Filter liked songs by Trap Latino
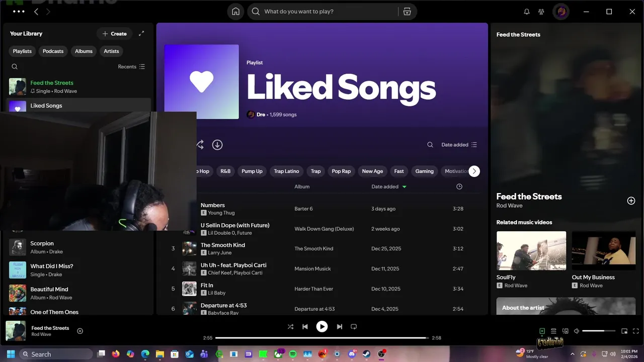 pyautogui.click(x=286, y=171)
